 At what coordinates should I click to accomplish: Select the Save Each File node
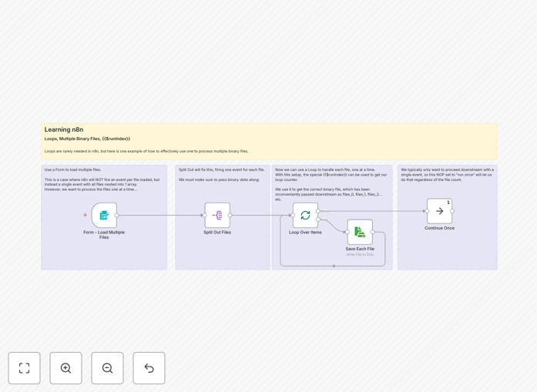[360, 232]
